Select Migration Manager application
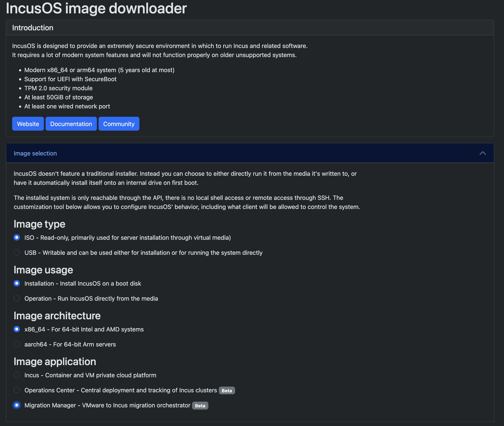 [17, 405]
